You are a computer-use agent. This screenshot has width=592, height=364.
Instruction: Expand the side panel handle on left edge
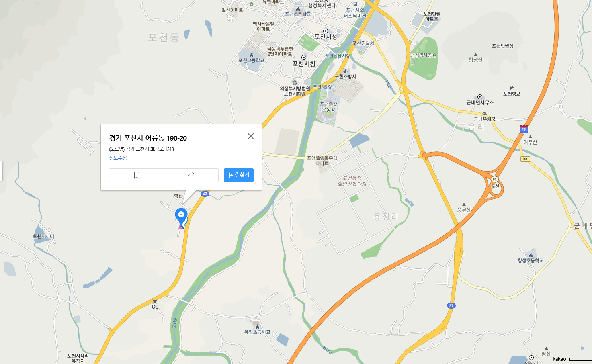1,171
